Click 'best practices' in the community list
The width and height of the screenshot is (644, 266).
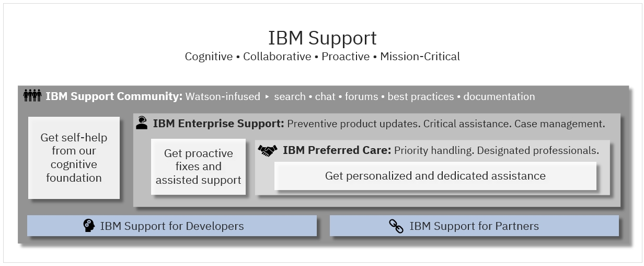tap(420, 97)
